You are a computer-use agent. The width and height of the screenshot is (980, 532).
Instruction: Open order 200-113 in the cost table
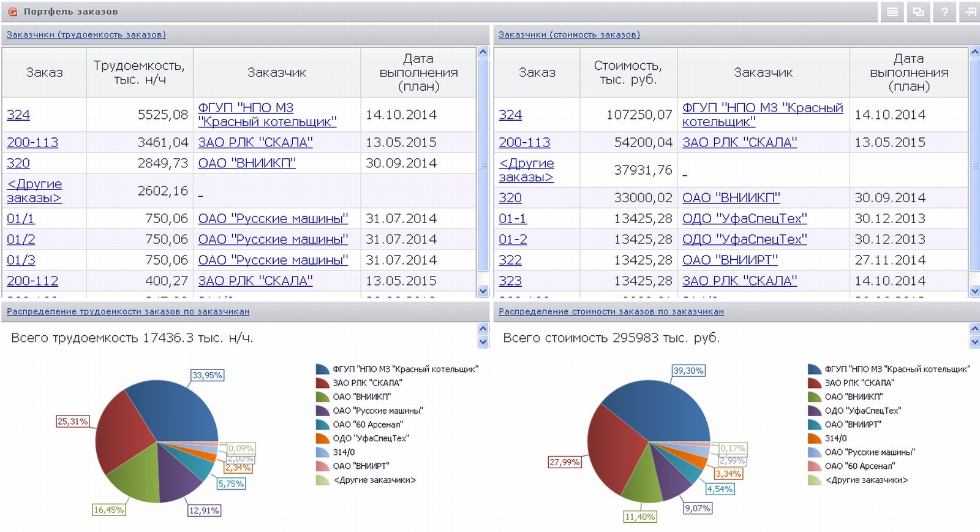(x=524, y=142)
